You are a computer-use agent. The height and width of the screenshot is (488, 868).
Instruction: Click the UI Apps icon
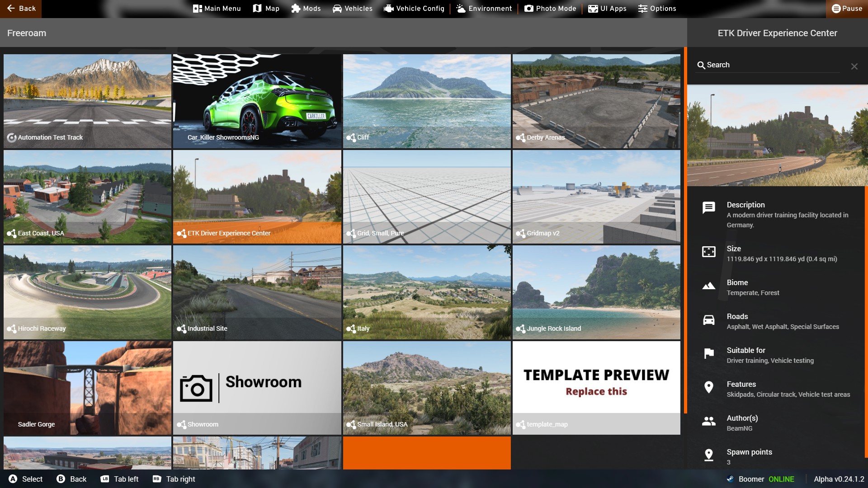click(x=593, y=9)
